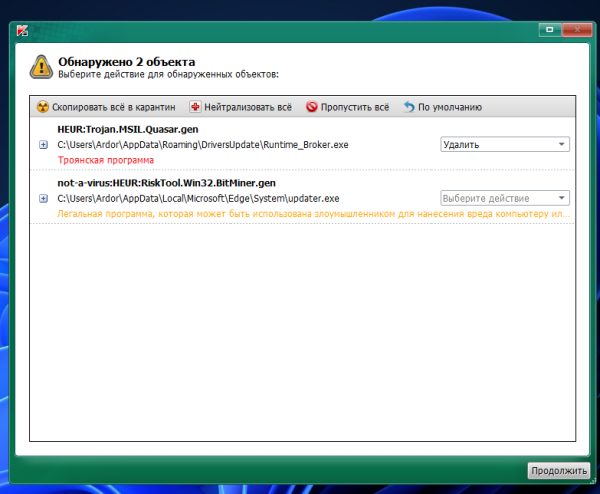
Task: Choose 'Нейтрализовать всё' action
Action: [241, 107]
